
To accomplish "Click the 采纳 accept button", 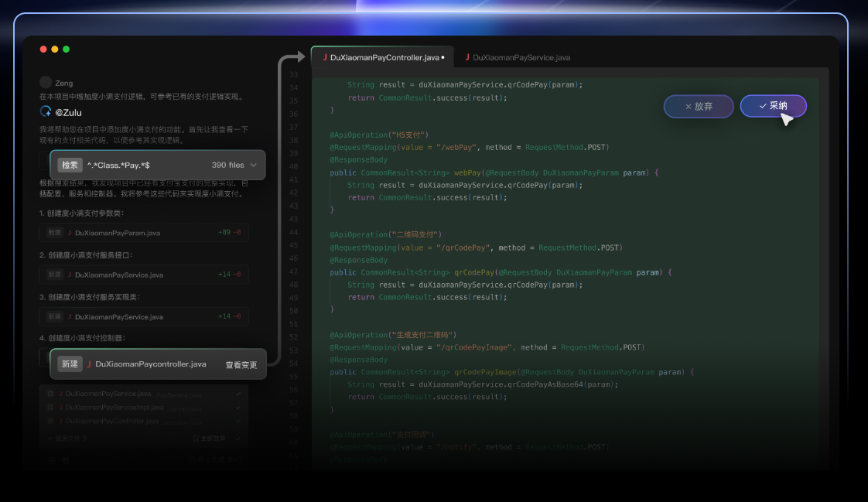I will (x=773, y=106).
